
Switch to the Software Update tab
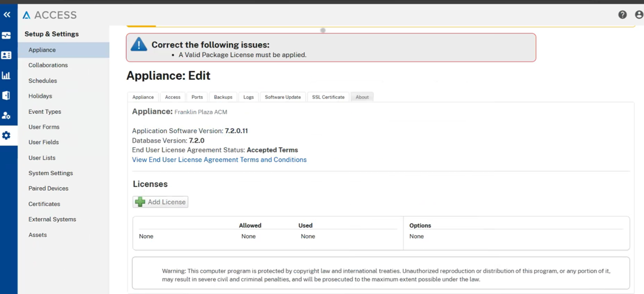[x=283, y=97]
